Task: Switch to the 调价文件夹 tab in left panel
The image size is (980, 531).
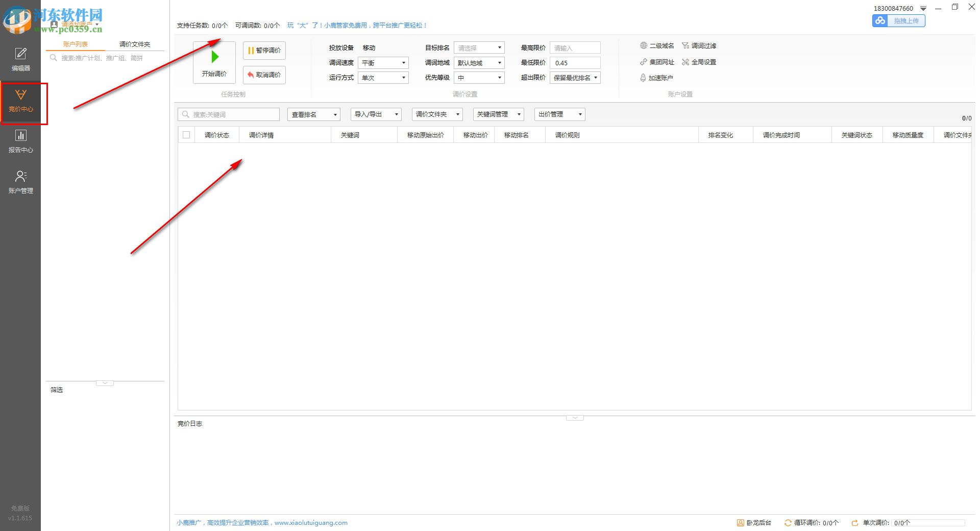Action: click(135, 44)
